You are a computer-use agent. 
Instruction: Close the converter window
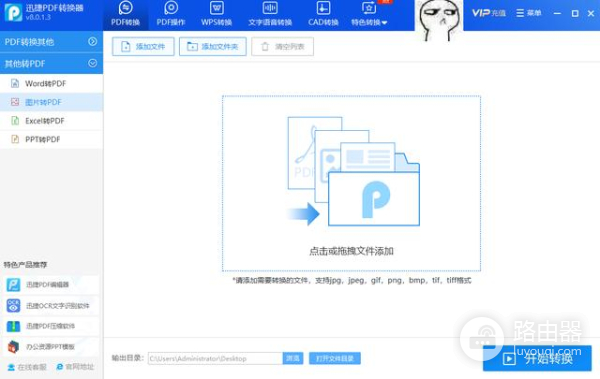pos(591,13)
